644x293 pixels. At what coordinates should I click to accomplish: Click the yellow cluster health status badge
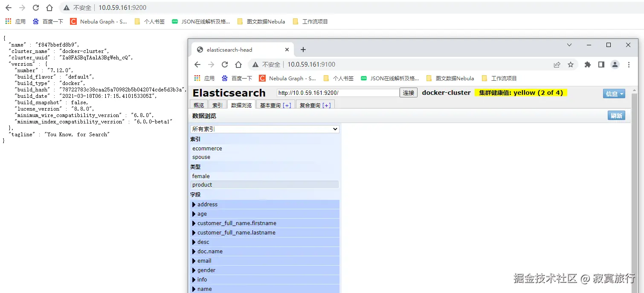click(521, 93)
